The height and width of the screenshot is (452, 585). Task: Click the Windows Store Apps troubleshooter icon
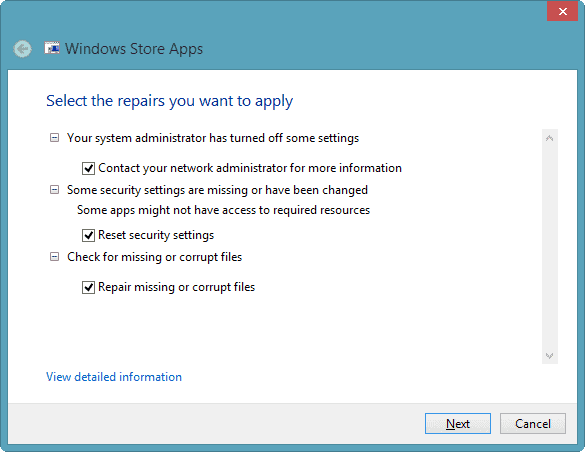click(52, 48)
